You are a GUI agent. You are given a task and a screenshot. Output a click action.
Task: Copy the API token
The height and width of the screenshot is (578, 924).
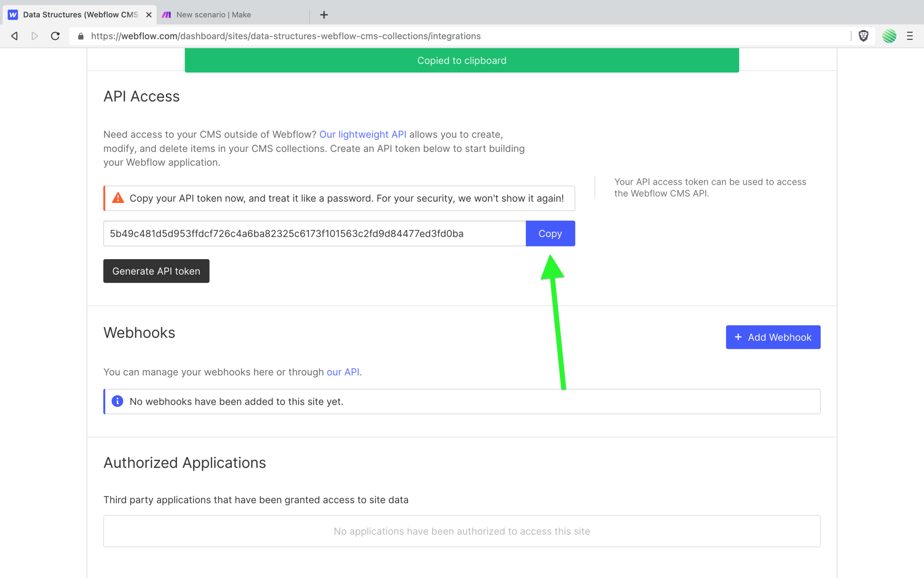[550, 233]
